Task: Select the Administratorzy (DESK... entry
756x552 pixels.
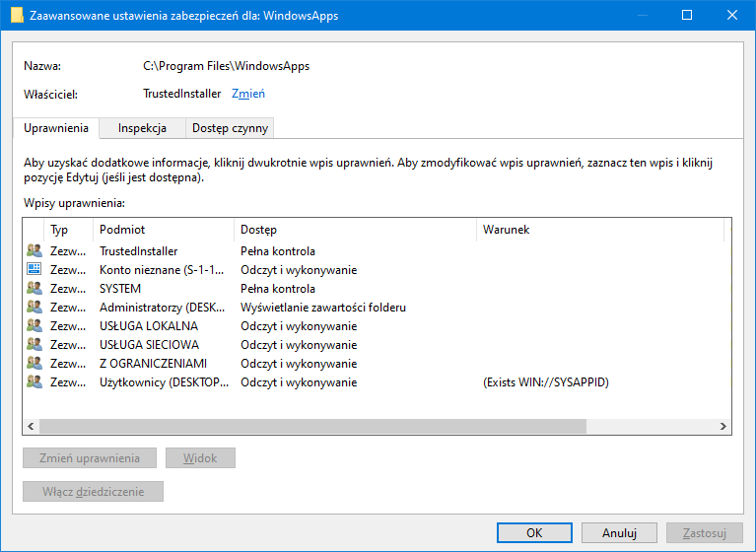Action: (378, 308)
